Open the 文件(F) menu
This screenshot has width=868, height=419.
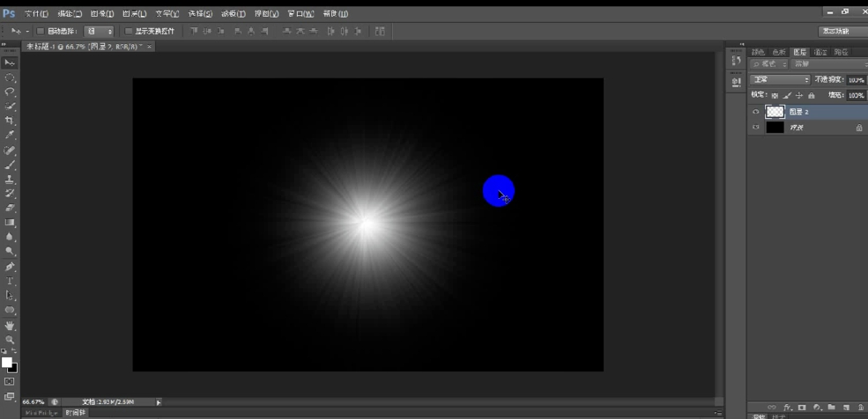(36, 13)
